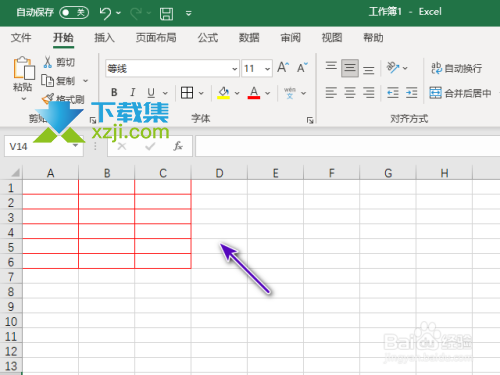The image size is (500, 375).
Task: Apply yellow fill color bucket
Action: [x=224, y=93]
